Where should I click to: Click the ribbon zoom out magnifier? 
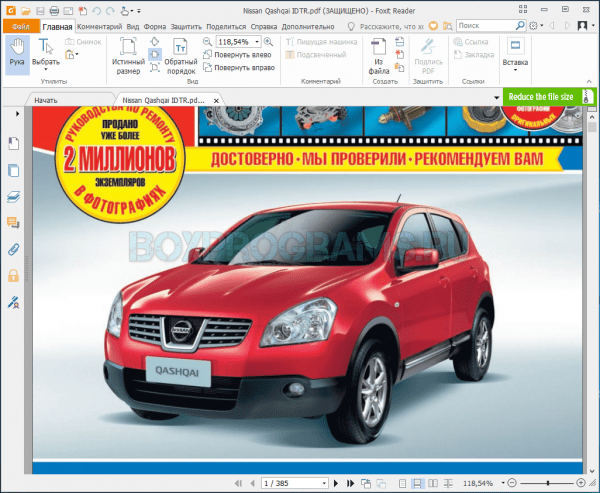pyautogui.click(x=207, y=41)
